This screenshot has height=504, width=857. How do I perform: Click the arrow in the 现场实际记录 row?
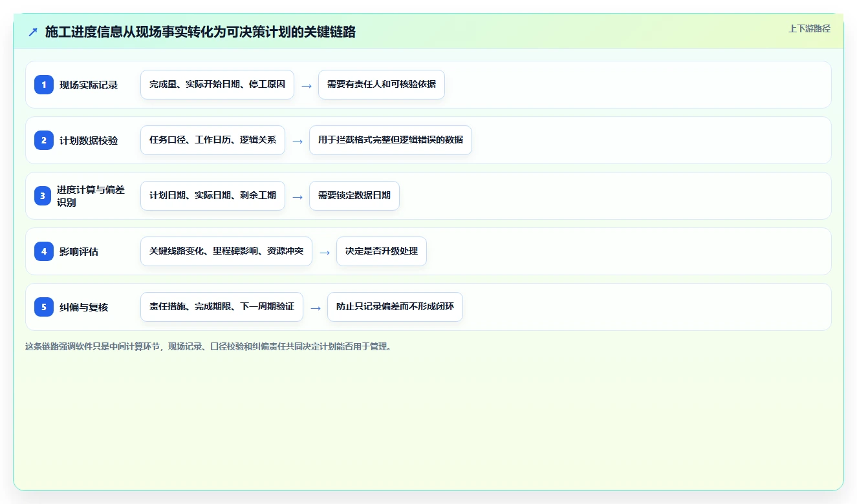[x=307, y=85]
